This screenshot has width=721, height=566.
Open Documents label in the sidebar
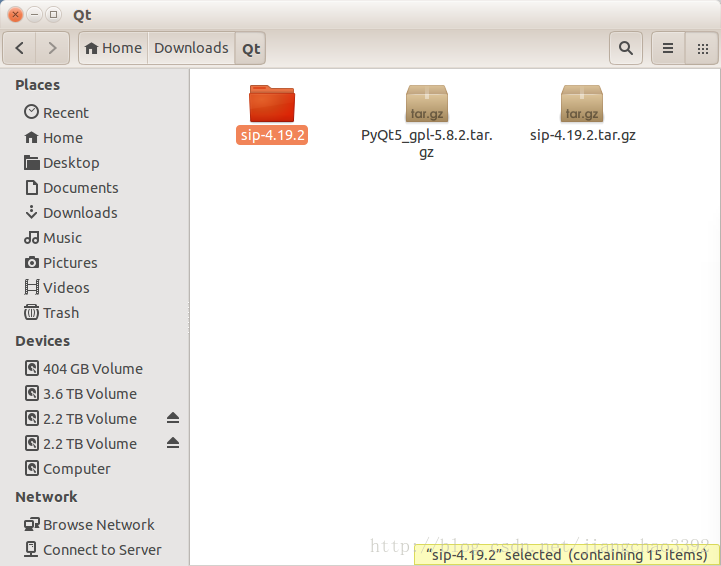coord(81,188)
